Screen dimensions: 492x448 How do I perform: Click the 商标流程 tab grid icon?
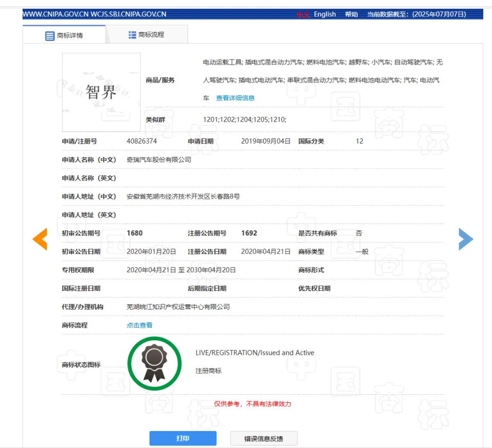132,35
